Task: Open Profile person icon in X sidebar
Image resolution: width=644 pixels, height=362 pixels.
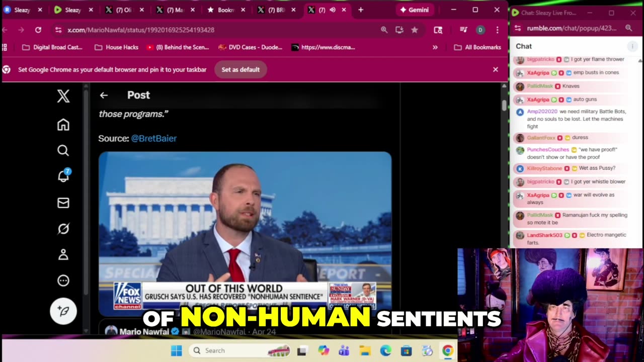Action: pyautogui.click(x=63, y=255)
